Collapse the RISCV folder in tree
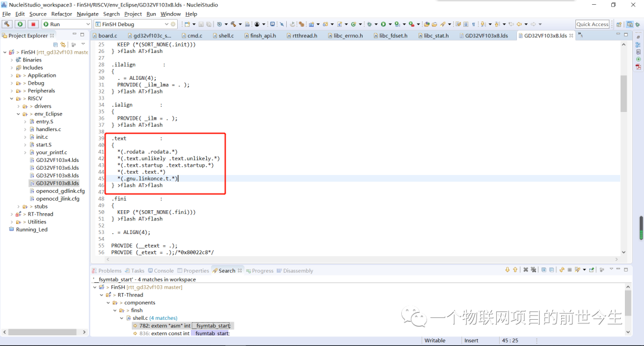The width and height of the screenshot is (644, 346). 11,98
